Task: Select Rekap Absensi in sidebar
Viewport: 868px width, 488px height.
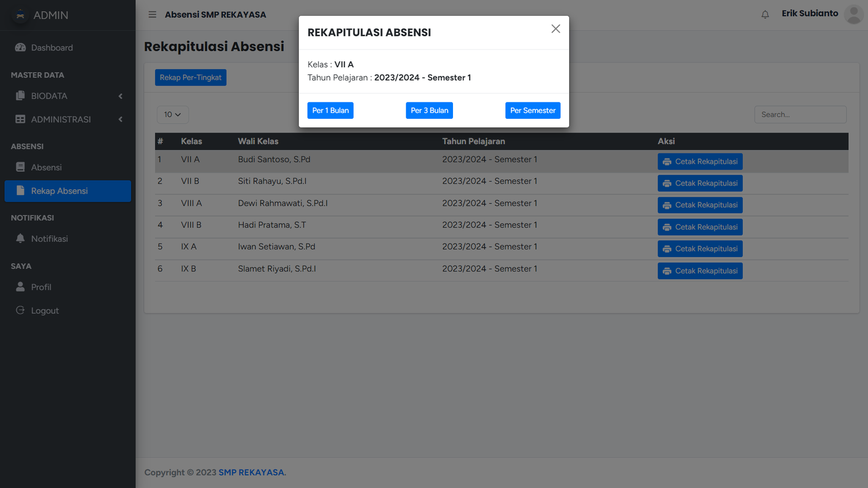Action: click(60, 191)
